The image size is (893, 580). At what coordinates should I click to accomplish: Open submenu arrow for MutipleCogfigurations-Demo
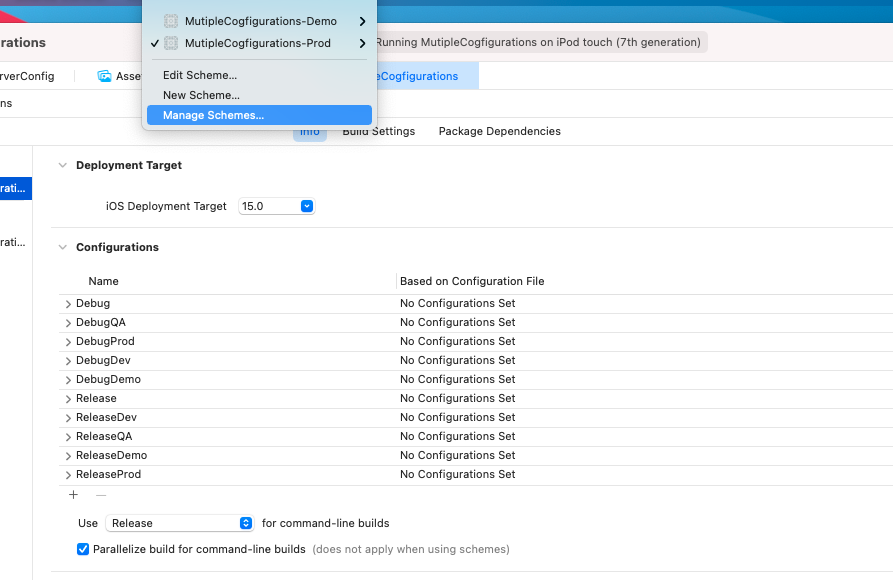click(x=362, y=22)
